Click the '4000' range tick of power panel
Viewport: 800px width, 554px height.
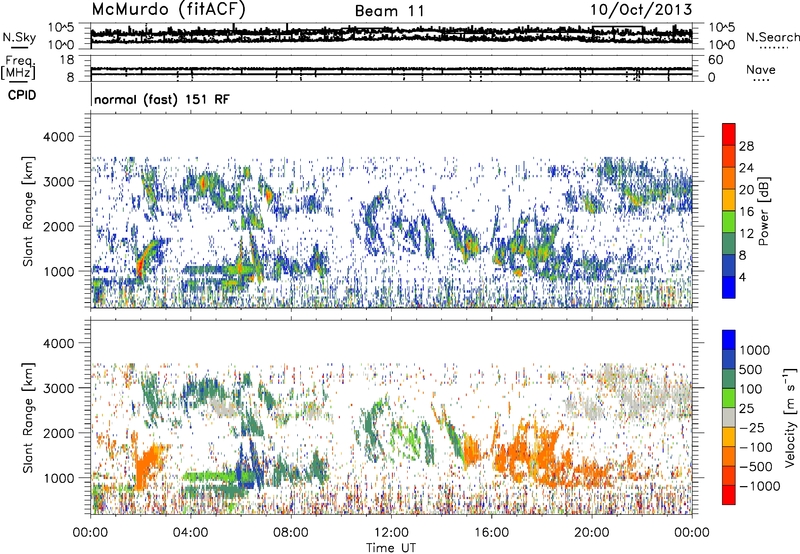point(61,137)
